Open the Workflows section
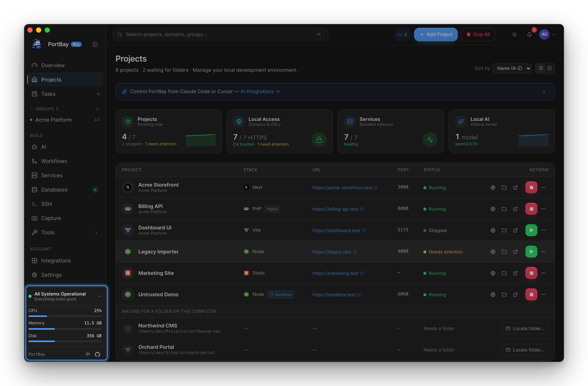This screenshot has height=386, width=588. [65, 161]
